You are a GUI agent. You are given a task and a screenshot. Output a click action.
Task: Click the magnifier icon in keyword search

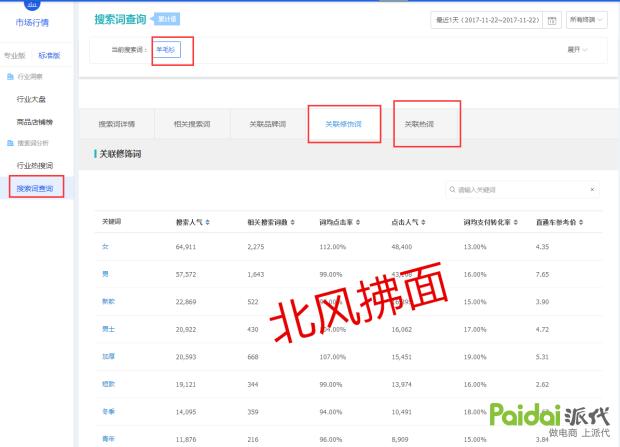pyautogui.click(x=452, y=189)
